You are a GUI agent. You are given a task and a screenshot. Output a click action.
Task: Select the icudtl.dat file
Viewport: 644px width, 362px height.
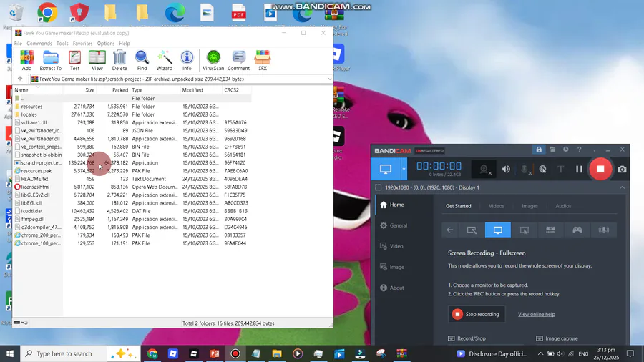(132, 211)
